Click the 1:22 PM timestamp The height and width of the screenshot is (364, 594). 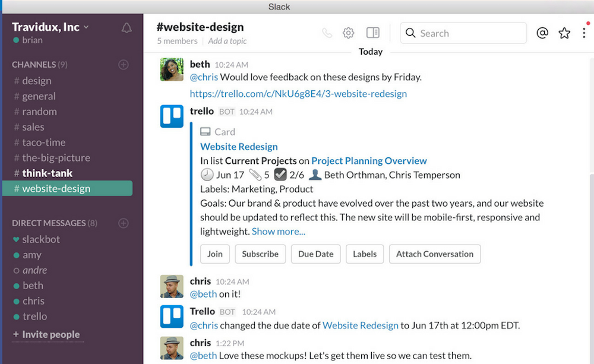230,343
